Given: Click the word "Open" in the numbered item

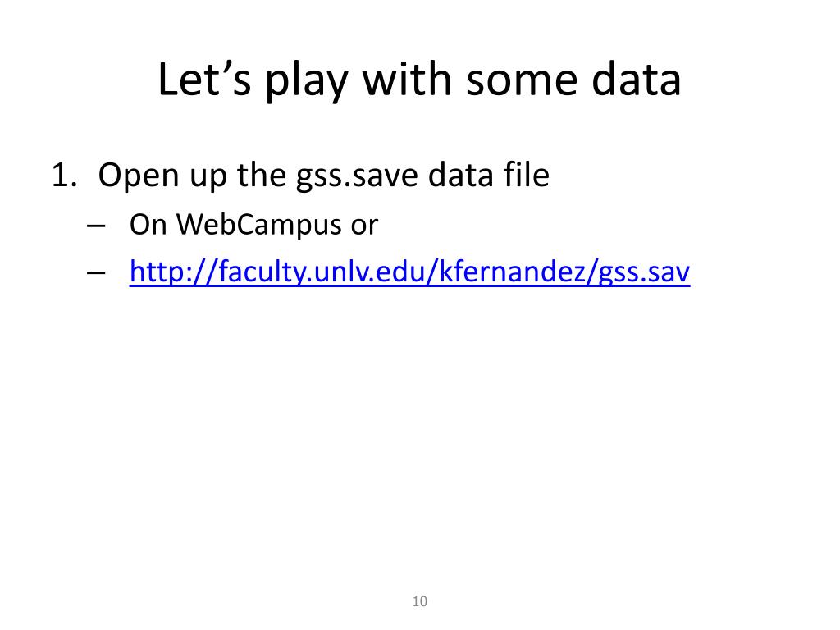Looking at the screenshot, I should (138, 176).
